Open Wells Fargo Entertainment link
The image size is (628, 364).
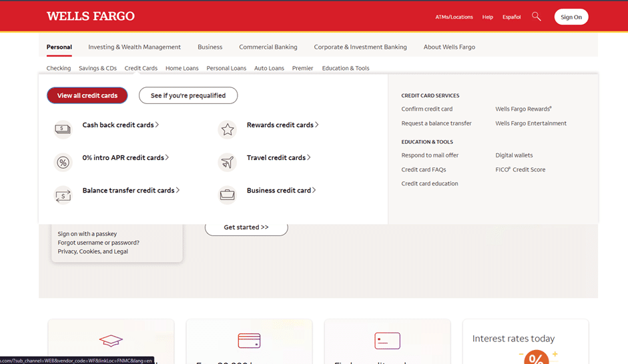coord(531,123)
